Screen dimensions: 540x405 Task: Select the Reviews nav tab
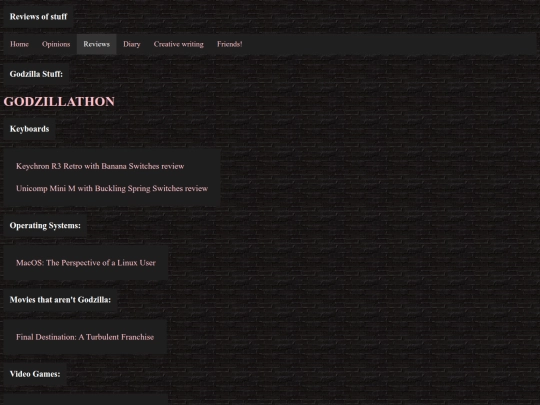pyautogui.click(x=96, y=44)
